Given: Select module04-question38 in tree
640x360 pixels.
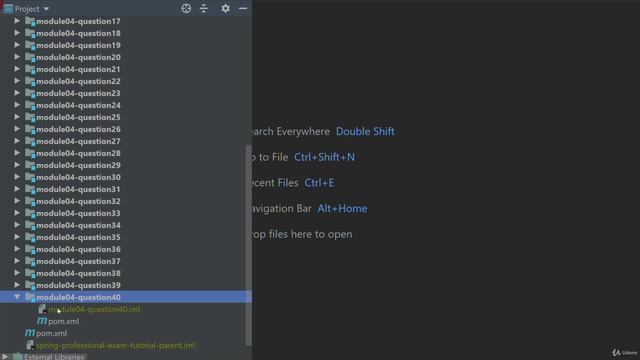Looking at the screenshot, I should pyautogui.click(x=78, y=273).
